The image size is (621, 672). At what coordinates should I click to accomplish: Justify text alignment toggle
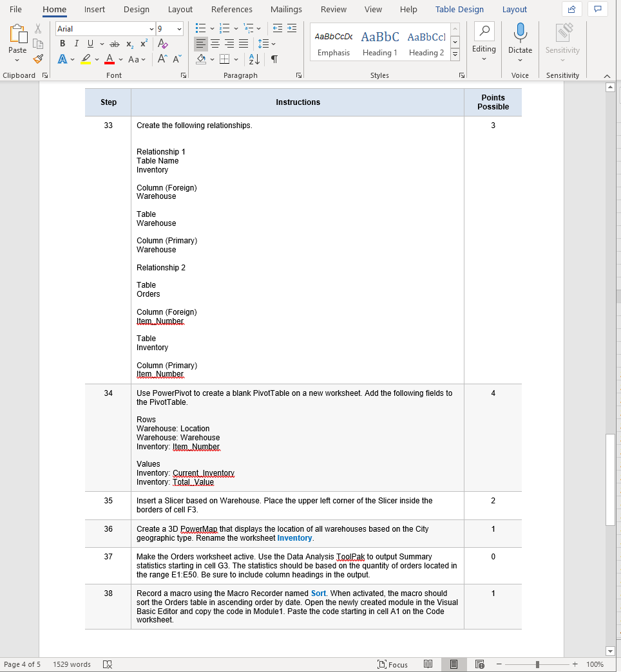[x=243, y=44]
